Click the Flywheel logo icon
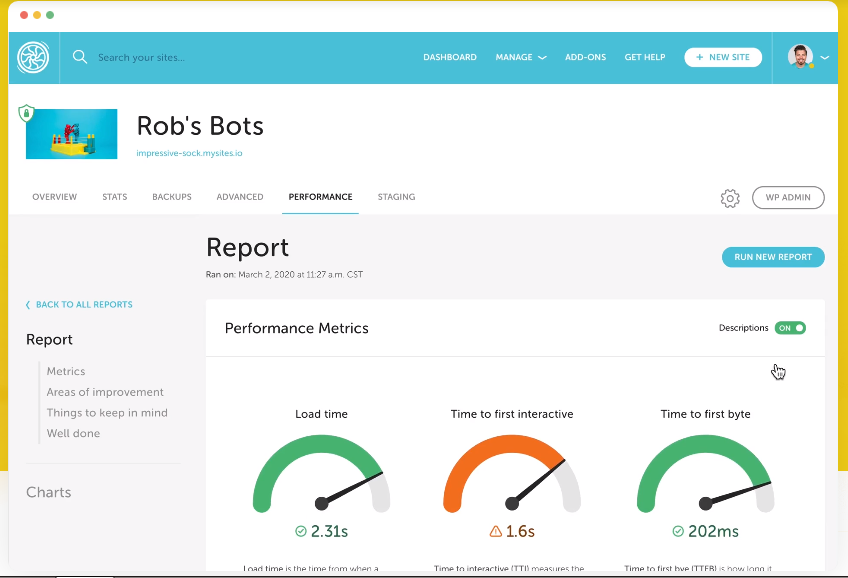Screen dimensions: 848x578 coord(33,57)
